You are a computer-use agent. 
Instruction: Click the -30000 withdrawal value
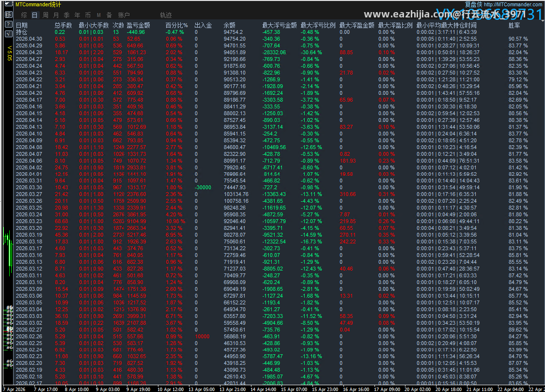(x=203, y=187)
